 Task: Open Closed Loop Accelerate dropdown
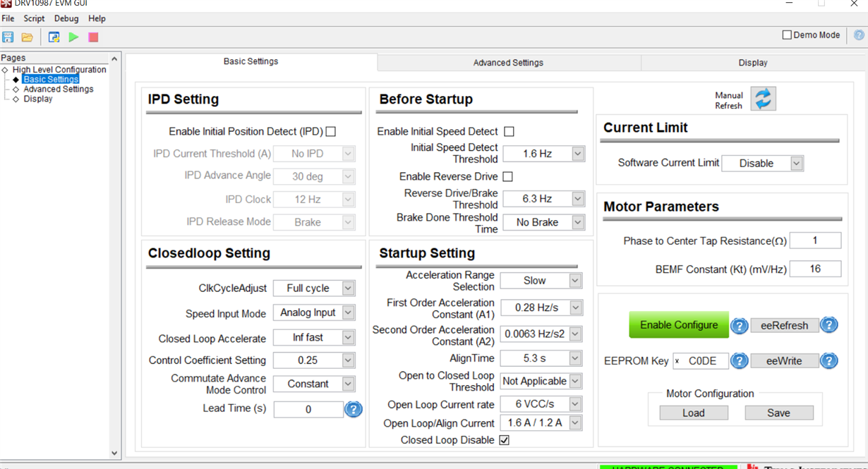pyautogui.click(x=314, y=338)
